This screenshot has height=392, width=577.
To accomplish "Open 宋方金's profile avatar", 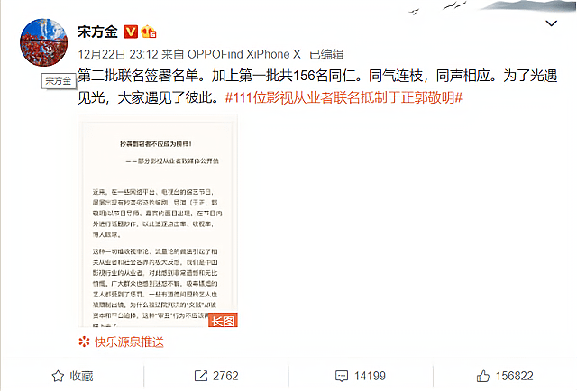I will click(43, 42).
